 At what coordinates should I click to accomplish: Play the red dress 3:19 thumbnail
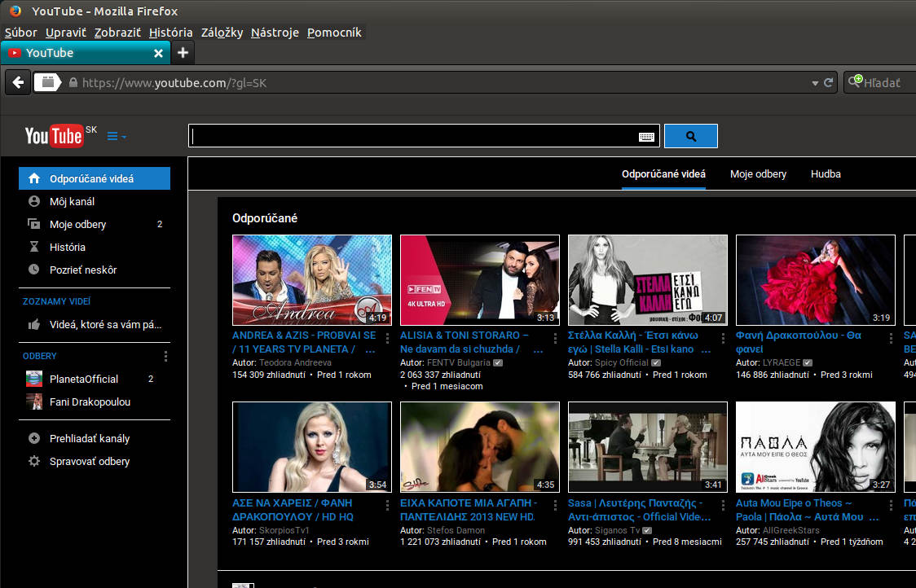tap(816, 279)
